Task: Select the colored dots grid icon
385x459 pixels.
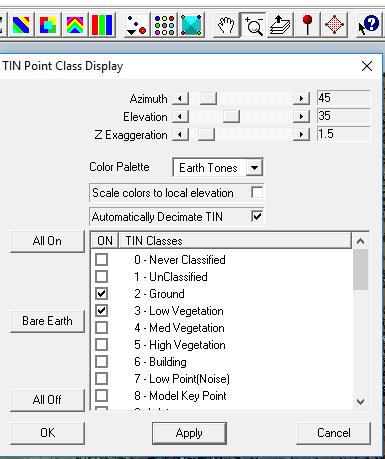Action: point(165,25)
